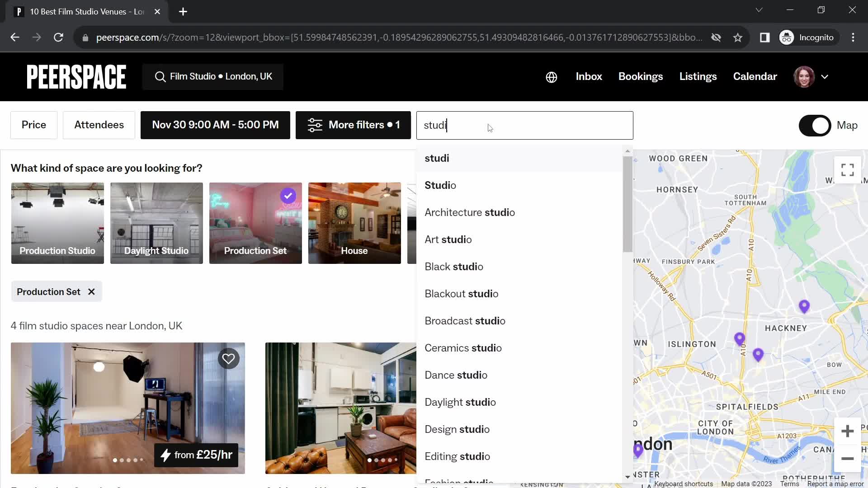Open the Price filter
Screen dimensions: 868x488
(x=34, y=125)
